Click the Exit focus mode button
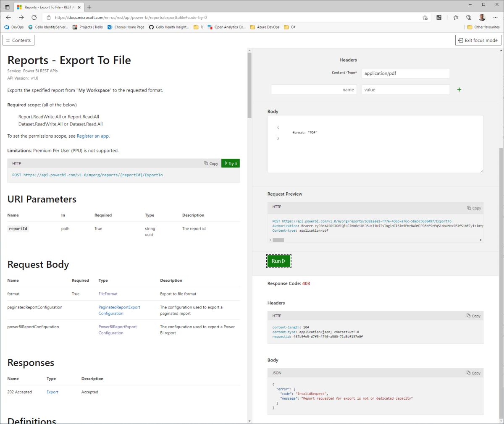504x424 pixels. point(478,40)
